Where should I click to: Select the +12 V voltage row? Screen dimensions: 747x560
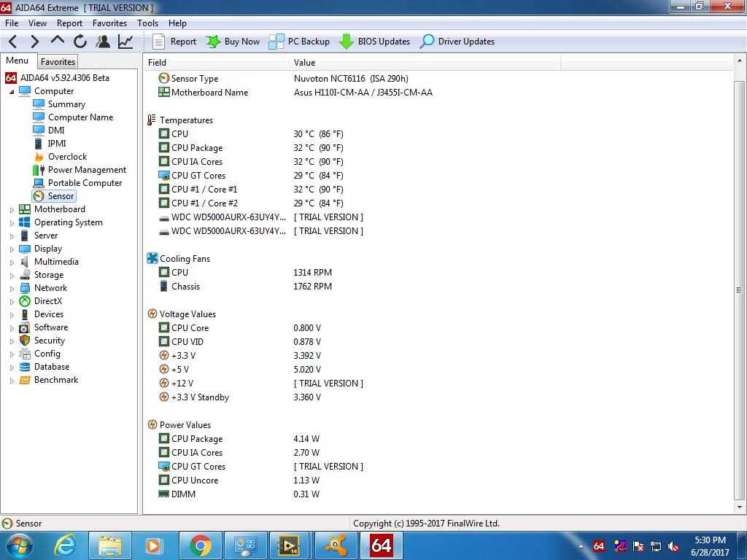[x=438, y=383]
